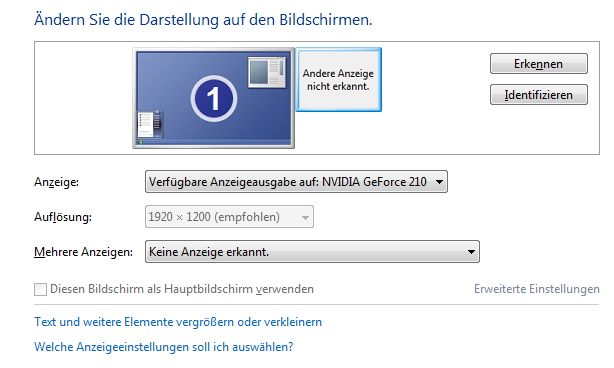Click the 'Auflösung:' label

pyautogui.click(x=63, y=217)
